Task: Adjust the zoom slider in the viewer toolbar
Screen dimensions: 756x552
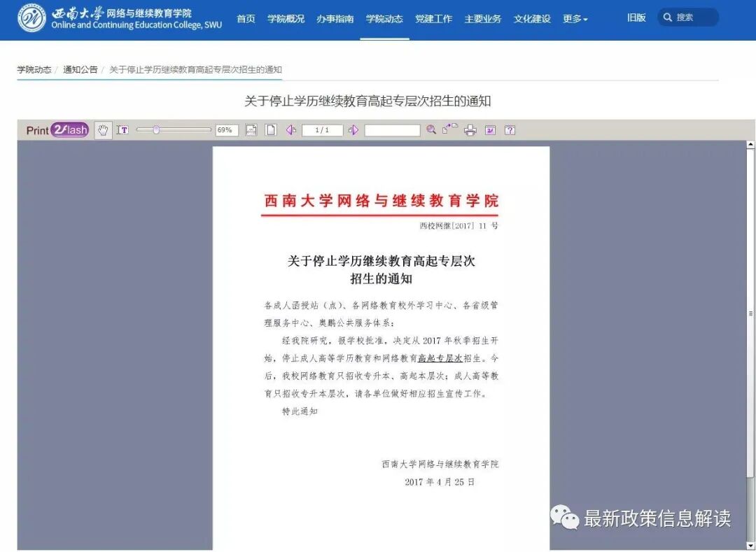Action: [x=155, y=129]
